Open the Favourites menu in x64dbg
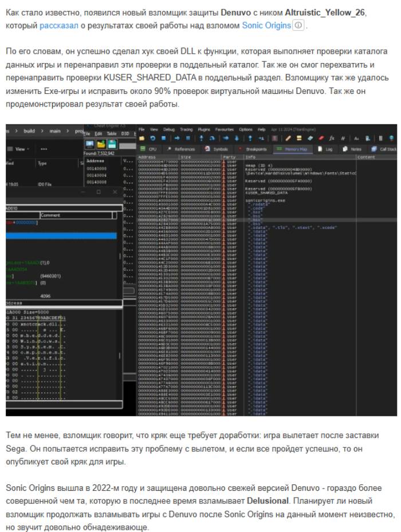Screen dimensions: 401x532 click(224, 129)
